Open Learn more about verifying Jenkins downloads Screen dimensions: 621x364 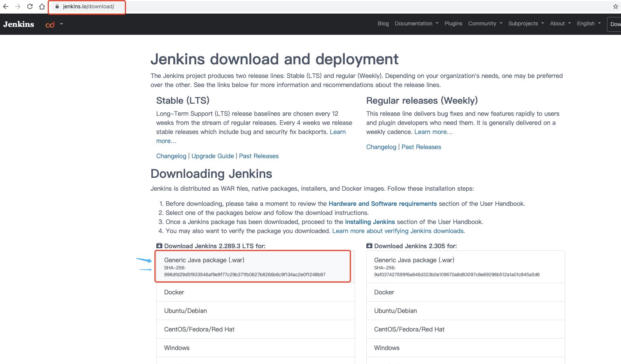click(398, 231)
